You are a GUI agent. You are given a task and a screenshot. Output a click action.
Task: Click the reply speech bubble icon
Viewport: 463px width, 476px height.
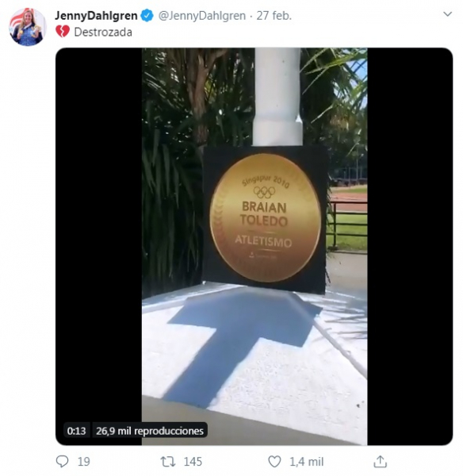(62, 462)
